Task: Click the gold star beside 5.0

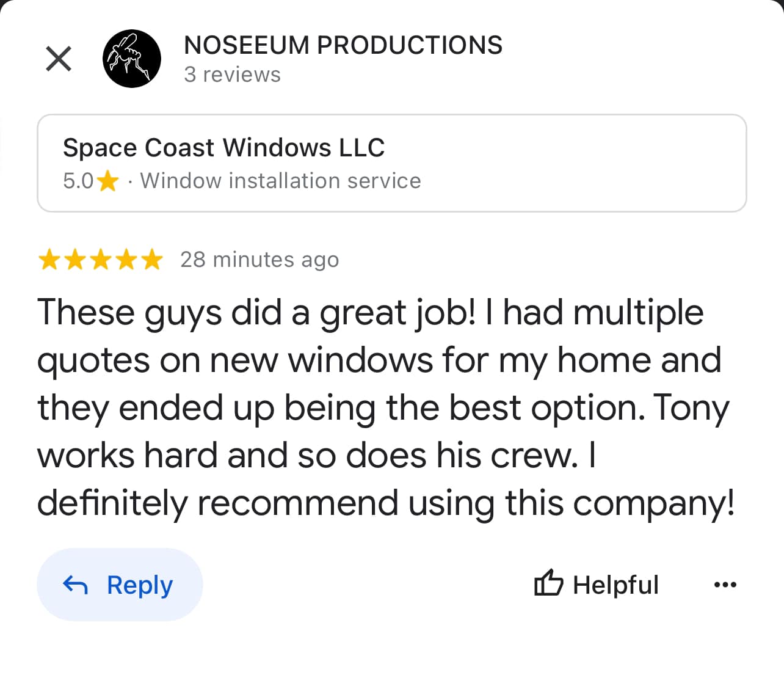Action: (x=108, y=181)
